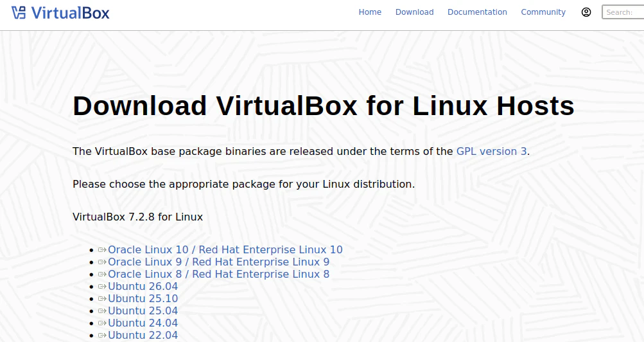Select the Ubuntu 24.04 package link

click(143, 323)
